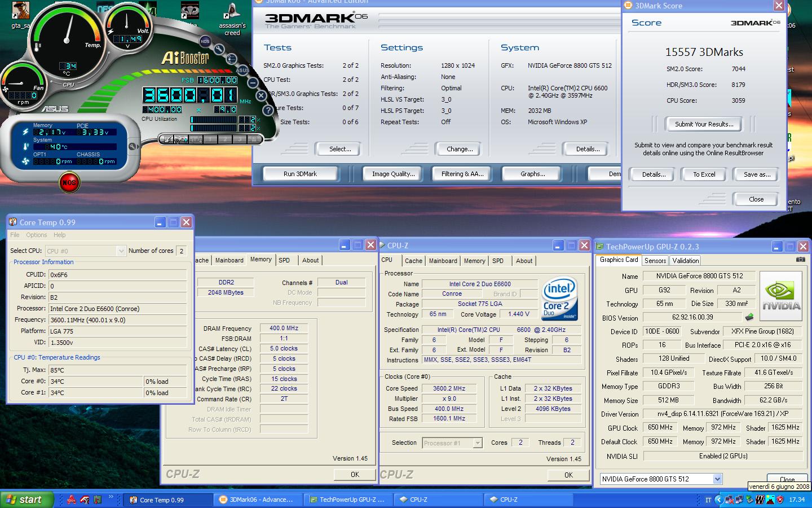Open the Image Quality... button in 3DMark06
Image resolution: width=812 pixels, height=508 pixels.
click(x=393, y=174)
